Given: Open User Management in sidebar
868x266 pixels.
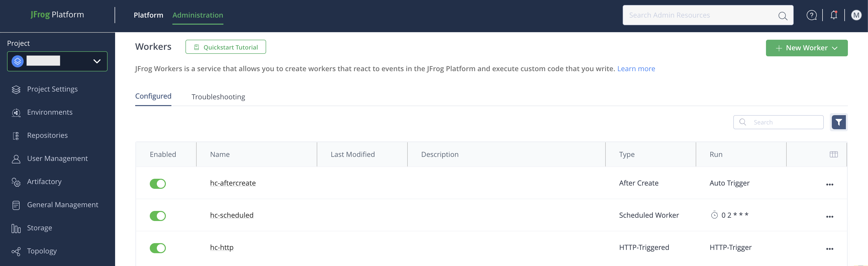Looking at the screenshot, I should (x=57, y=158).
